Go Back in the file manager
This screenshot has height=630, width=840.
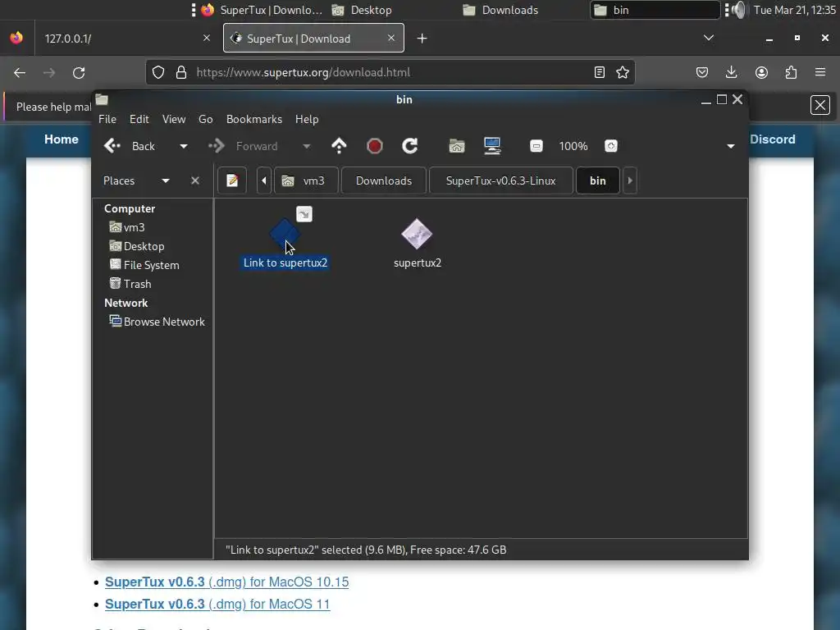129,146
